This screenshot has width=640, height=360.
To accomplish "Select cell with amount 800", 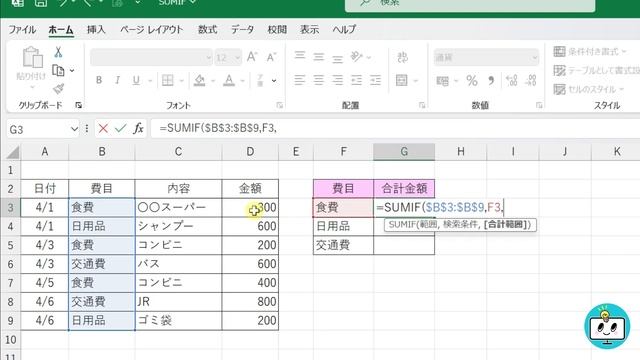I will point(250,302).
